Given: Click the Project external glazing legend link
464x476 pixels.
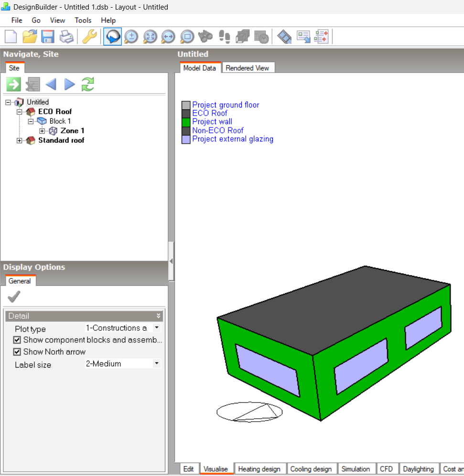Looking at the screenshot, I should pyautogui.click(x=233, y=139).
